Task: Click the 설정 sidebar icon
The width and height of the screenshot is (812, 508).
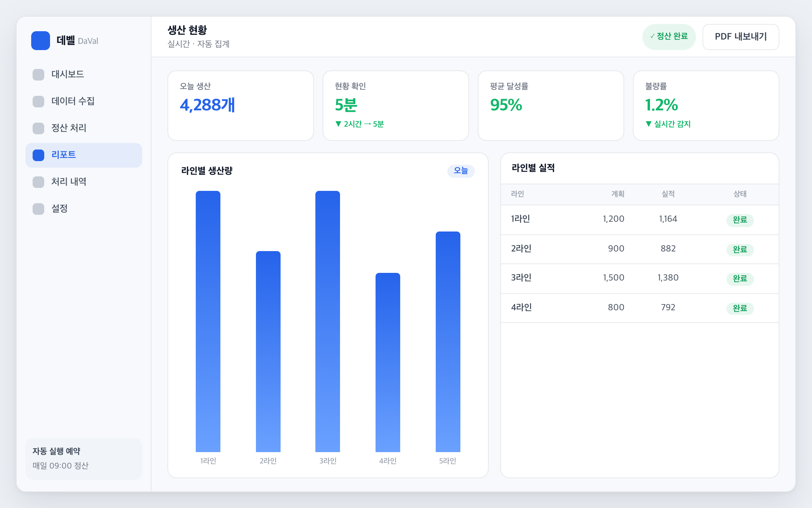Action: point(38,209)
